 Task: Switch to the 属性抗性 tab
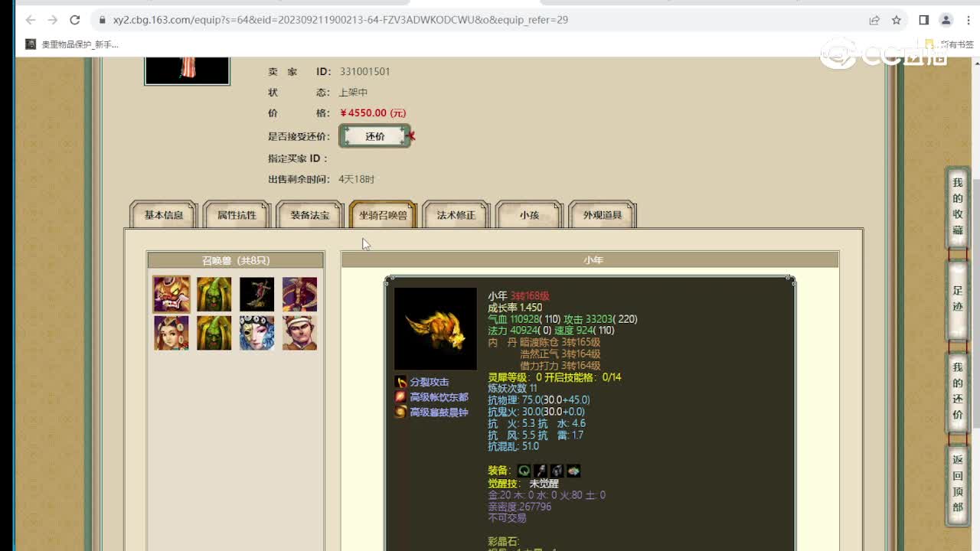[x=237, y=215]
